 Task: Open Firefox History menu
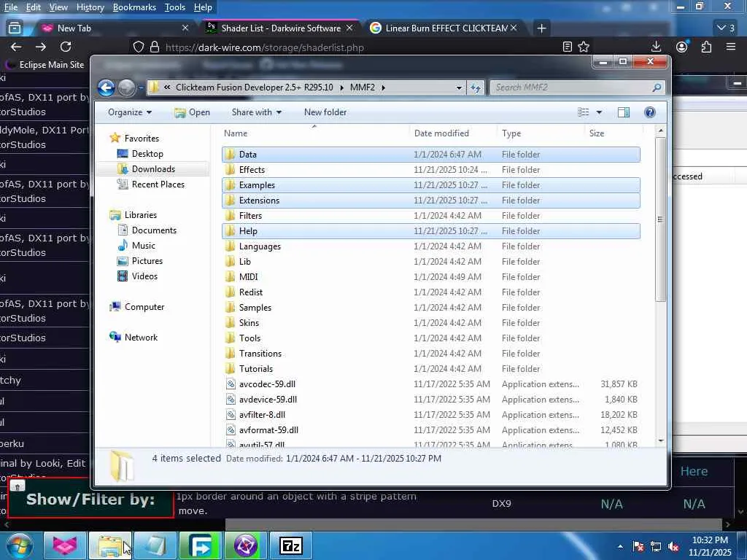pyautogui.click(x=90, y=7)
